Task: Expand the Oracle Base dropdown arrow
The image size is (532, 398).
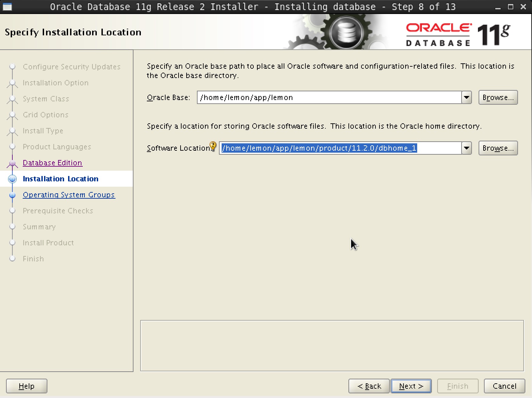Action: pyautogui.click(x=466, y=98)
